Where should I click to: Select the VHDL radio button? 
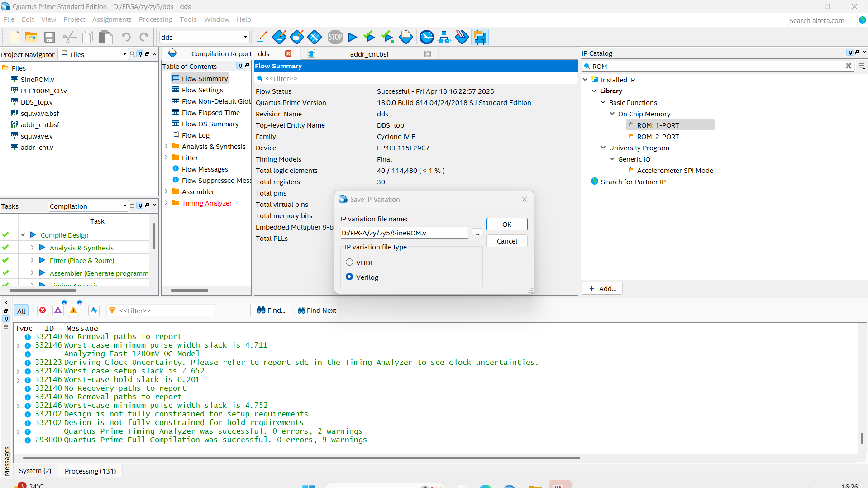click(x=349, y=263)
